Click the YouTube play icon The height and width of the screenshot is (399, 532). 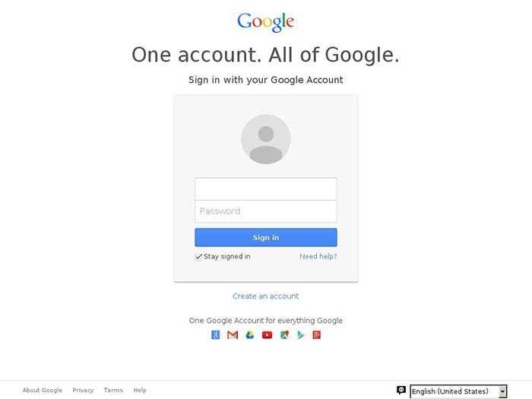267,335
